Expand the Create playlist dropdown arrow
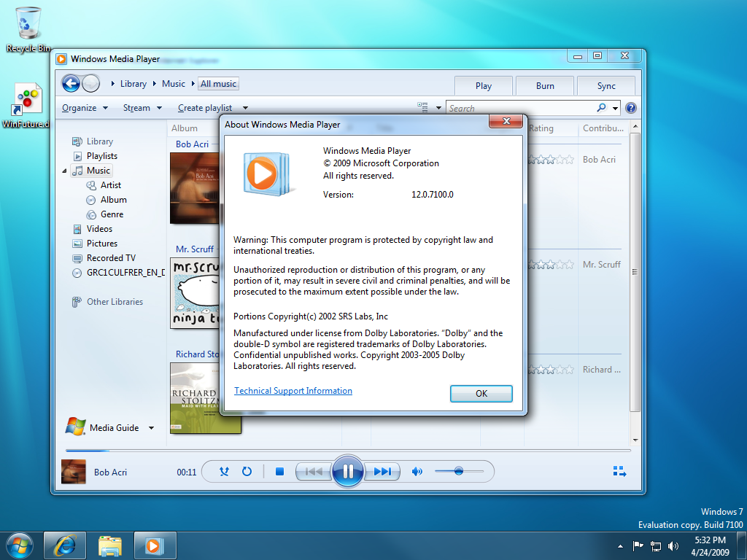The image size is (747, 560). (x=245, y=108)
